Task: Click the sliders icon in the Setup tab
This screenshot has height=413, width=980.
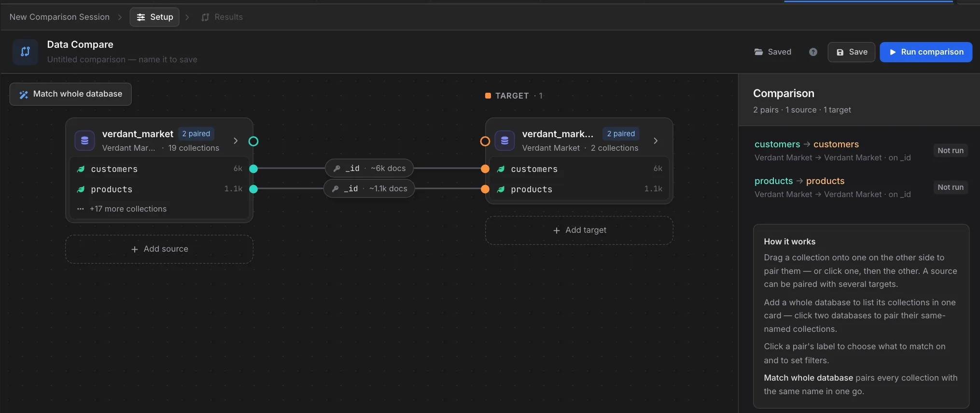Action: click(x=141, y=17)
